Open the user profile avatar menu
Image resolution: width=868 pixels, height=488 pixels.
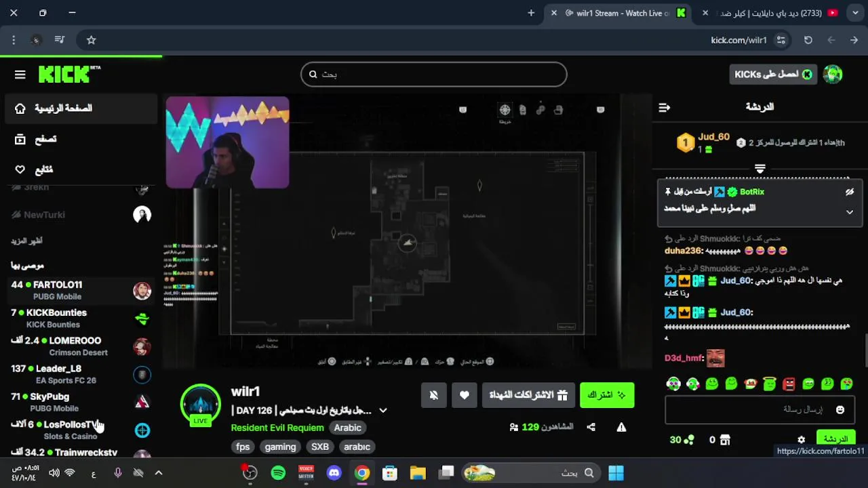833,75
